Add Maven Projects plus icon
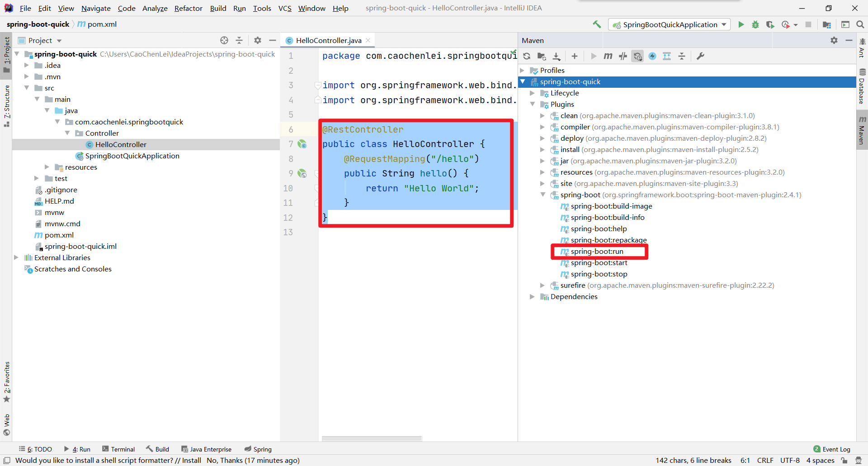Viewport: 868px width, 466px height. click(x=575, y=56)
